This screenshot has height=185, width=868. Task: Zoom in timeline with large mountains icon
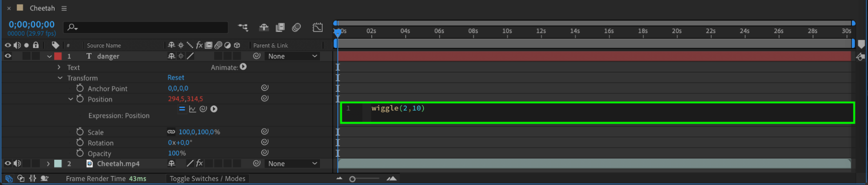[x=392, y=178]
